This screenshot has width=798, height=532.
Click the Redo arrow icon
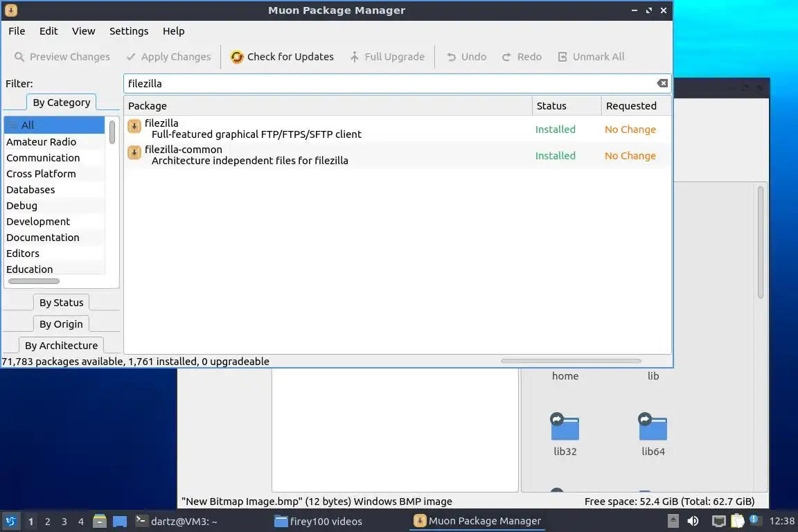point(506,57)
